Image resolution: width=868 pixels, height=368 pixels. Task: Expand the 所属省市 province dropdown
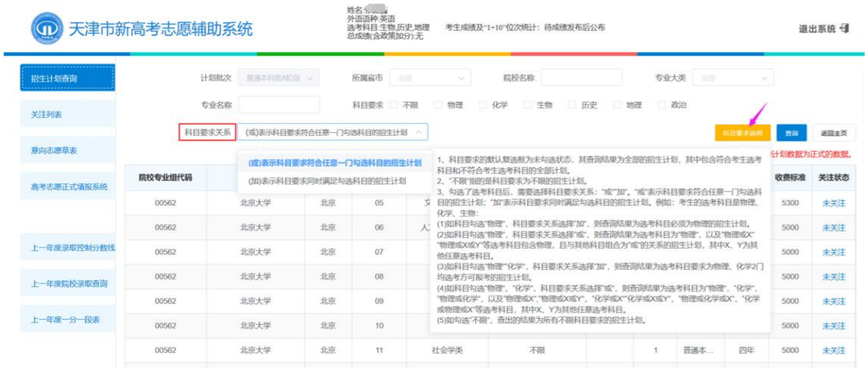(x=430, y=77)
